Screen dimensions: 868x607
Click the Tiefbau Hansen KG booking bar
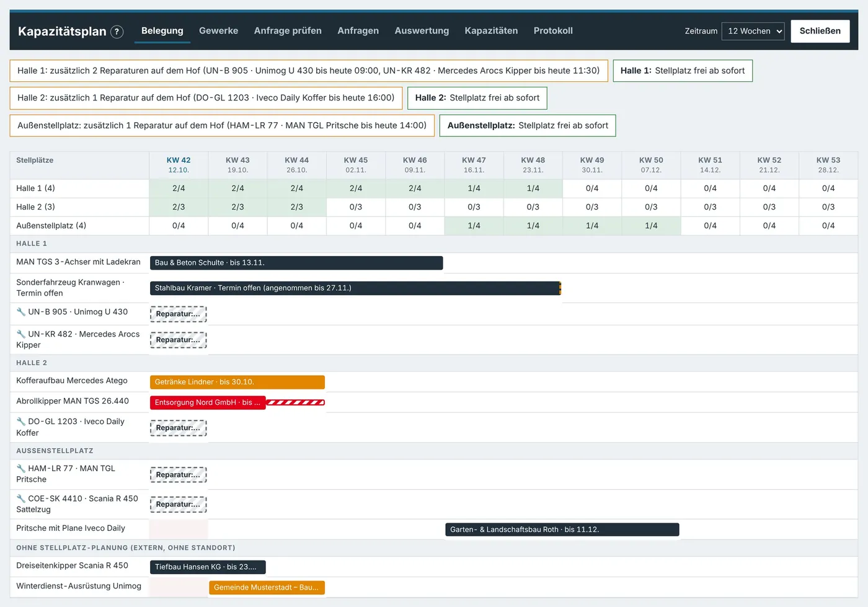pos(208,567)
